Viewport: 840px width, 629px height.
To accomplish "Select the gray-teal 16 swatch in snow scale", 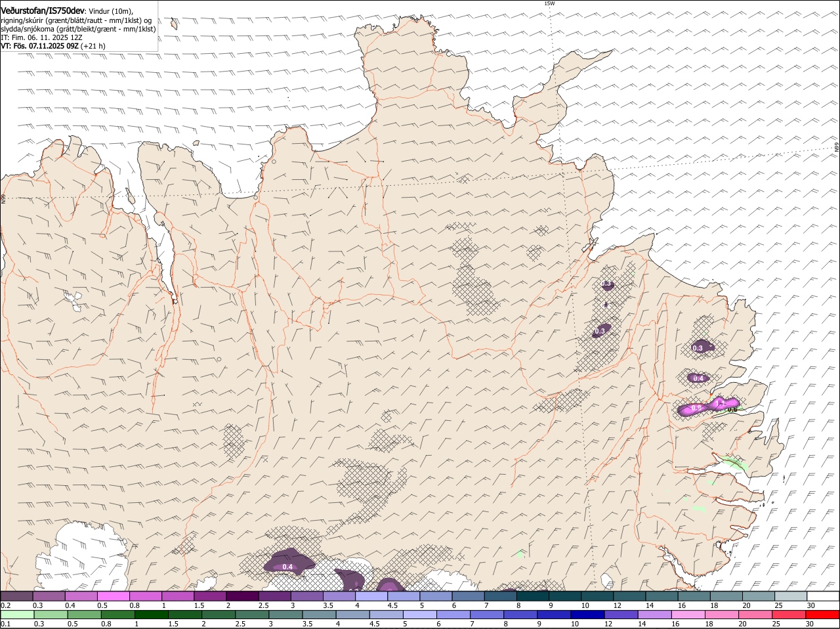I will coord(694,596).
